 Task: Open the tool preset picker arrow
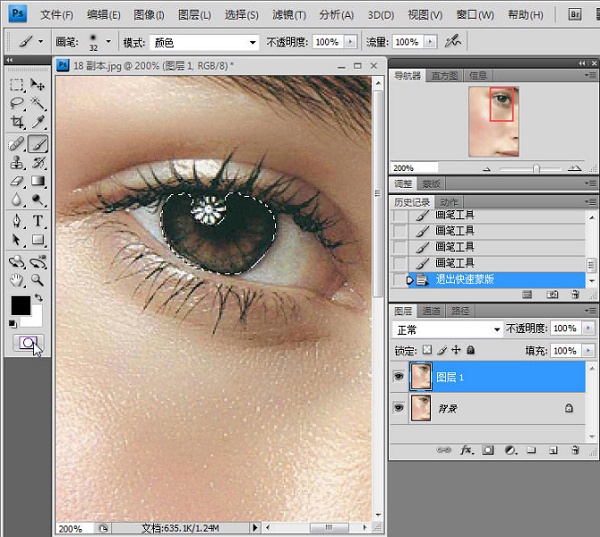pyautogui.click(x=41, y=41)
